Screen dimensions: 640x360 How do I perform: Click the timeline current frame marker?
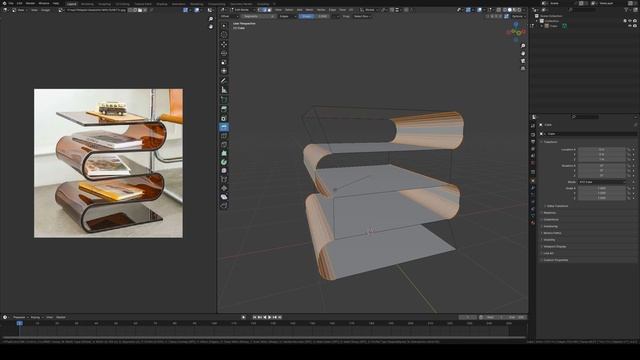pyautogui.click(x=19, y=323)
